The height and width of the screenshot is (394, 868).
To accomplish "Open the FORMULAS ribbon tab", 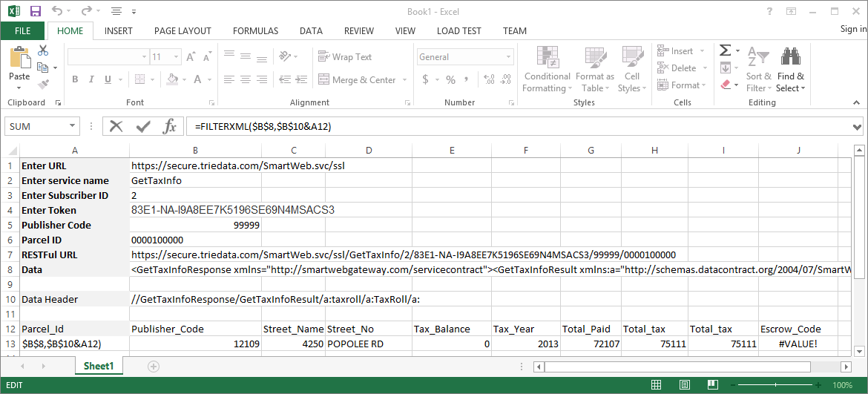I will click(x=255, y=31).
